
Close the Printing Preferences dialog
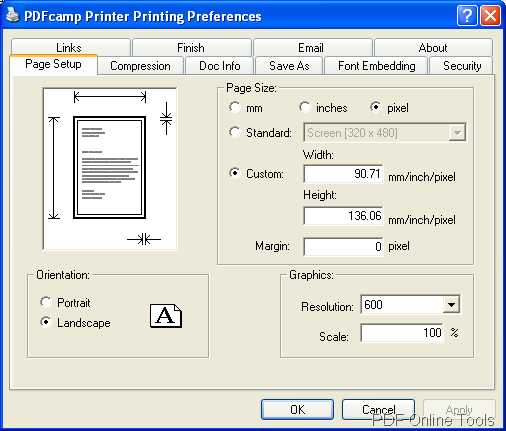[x=490, y=15]
